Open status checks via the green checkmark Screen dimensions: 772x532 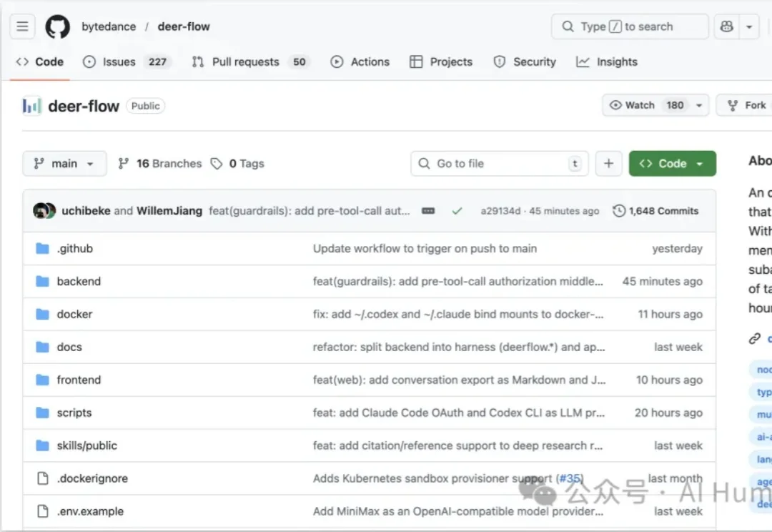tap(457, 211)
